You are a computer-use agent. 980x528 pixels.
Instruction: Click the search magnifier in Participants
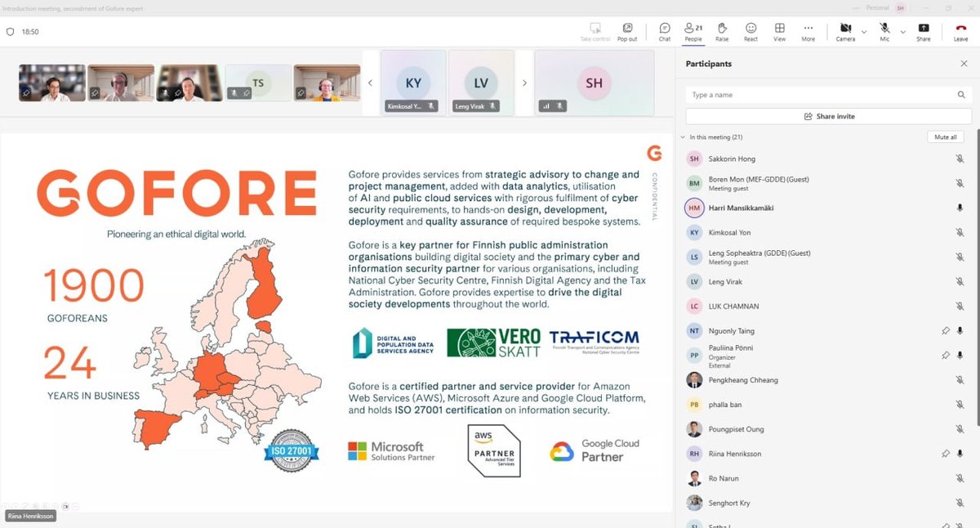pyautogui.click(x=962, y=95)
